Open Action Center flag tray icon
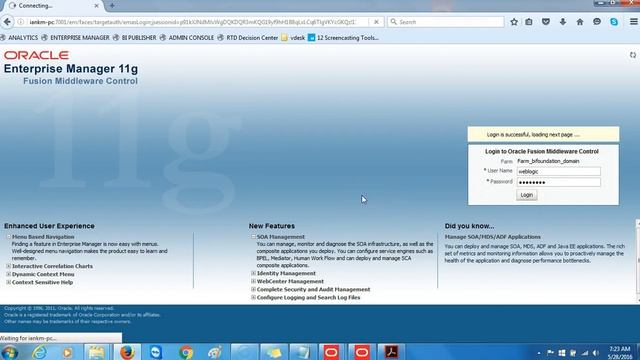640x360 pixels. 550,353
